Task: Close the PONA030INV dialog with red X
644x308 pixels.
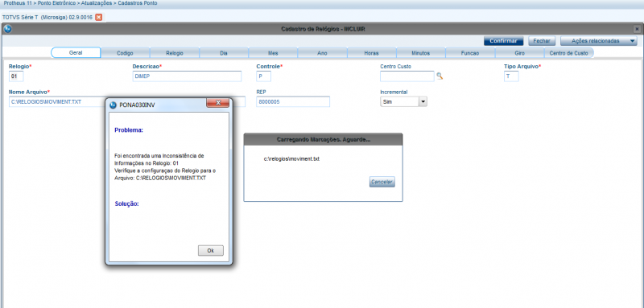Action: tap(217, 103)
